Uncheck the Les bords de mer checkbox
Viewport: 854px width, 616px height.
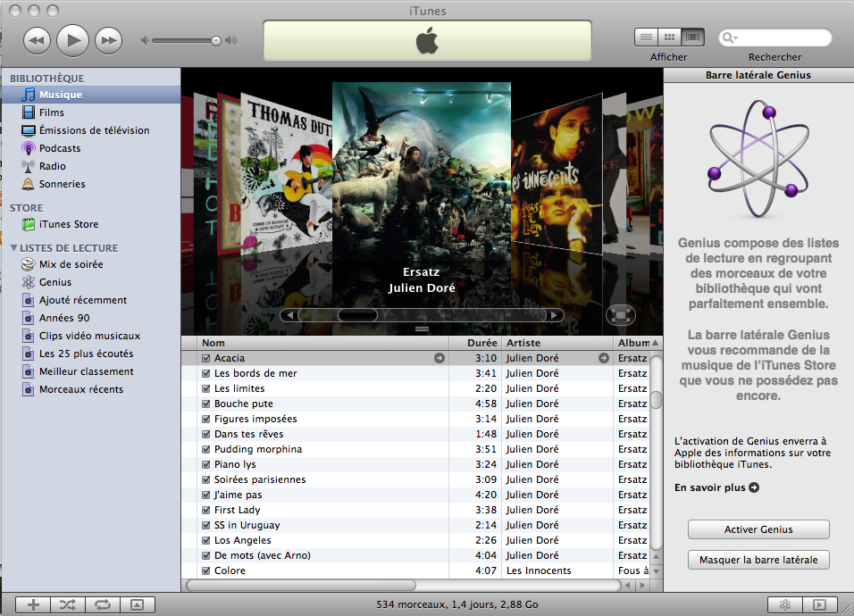[x=205, y=373]
